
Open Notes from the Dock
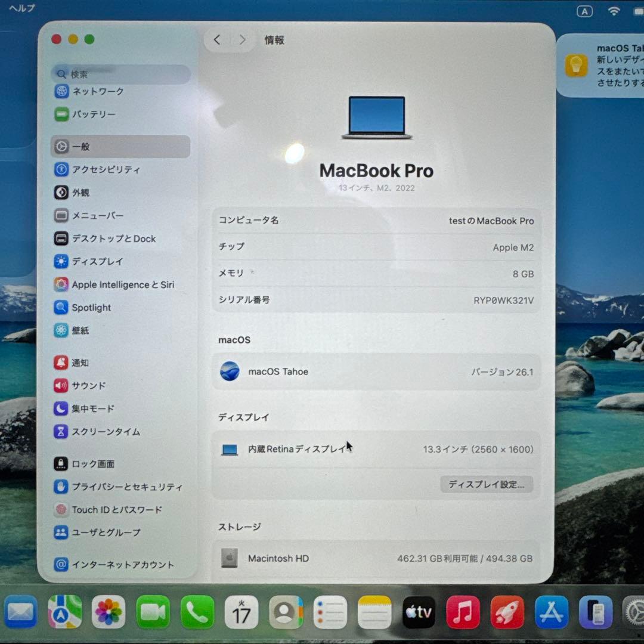[x=374, y=612]
